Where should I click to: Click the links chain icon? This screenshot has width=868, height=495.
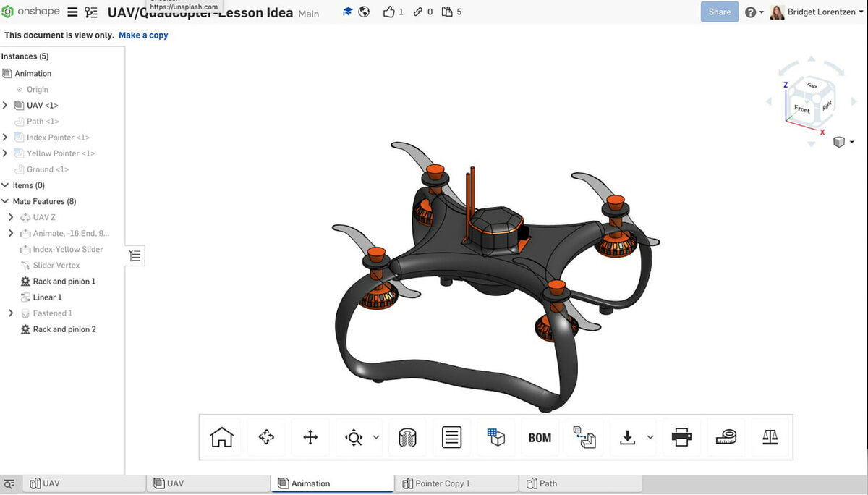418,12
